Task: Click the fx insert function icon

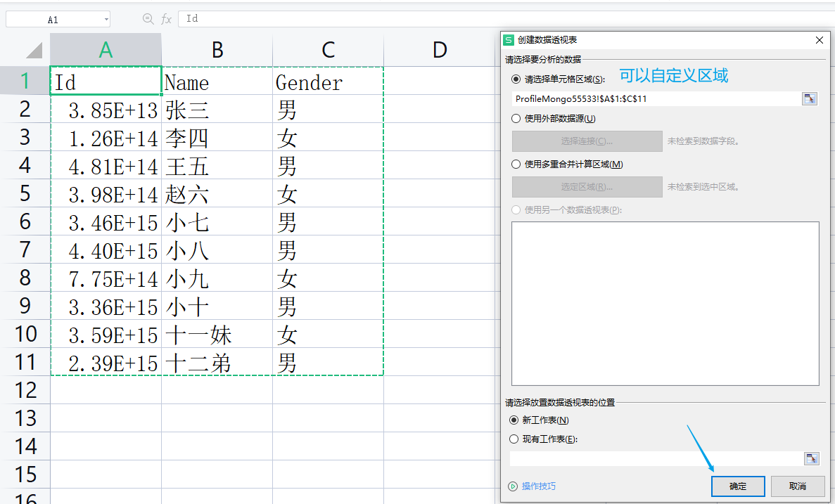Action: point(167,19)
